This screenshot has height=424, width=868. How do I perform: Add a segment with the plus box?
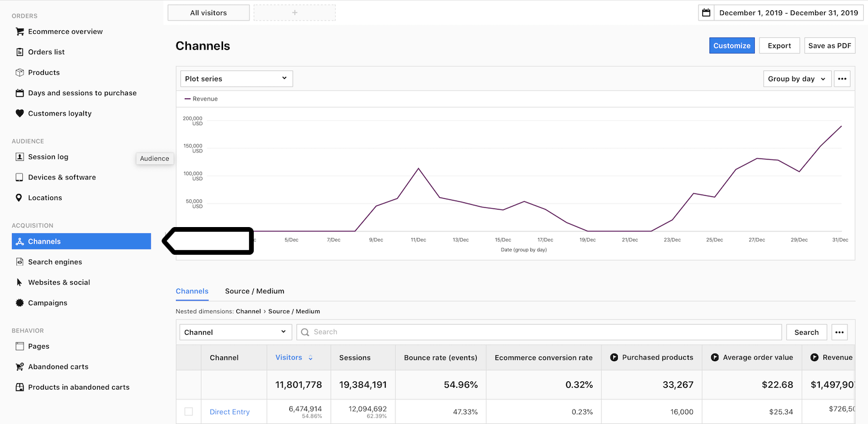tap(295, 13)
